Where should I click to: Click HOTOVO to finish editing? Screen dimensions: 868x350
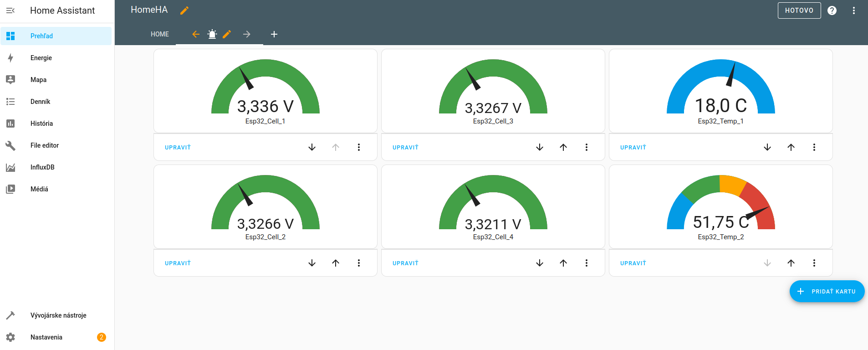(x=799, y=10)
